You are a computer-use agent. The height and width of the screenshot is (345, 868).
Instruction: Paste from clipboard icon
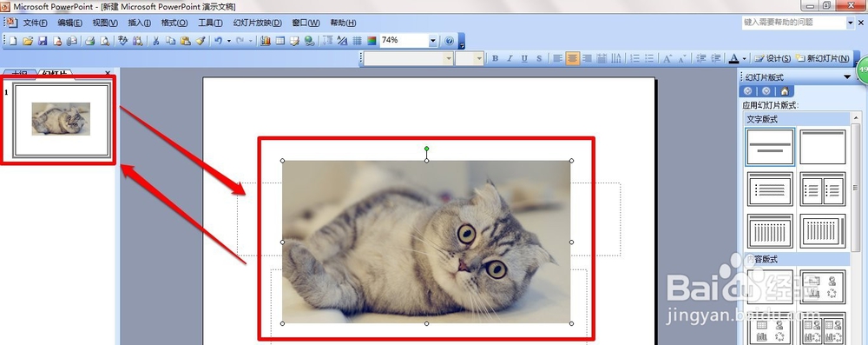click(186, 41)
